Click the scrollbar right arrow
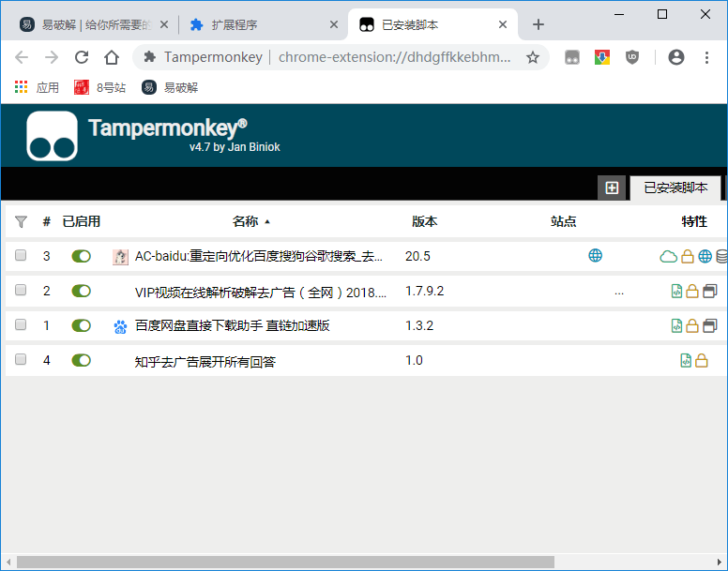This screenshot has width=728, height=571. pyautogui.click(x=720, y=563)
